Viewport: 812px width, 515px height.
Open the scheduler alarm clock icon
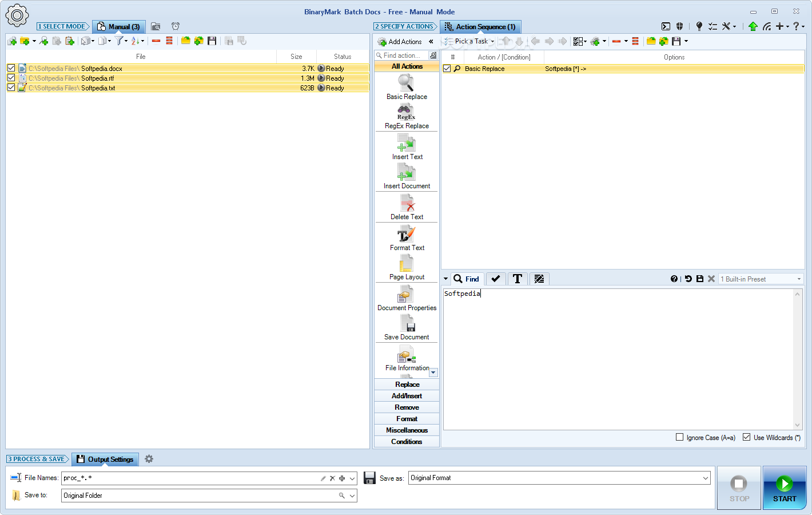tap(176, 26)
